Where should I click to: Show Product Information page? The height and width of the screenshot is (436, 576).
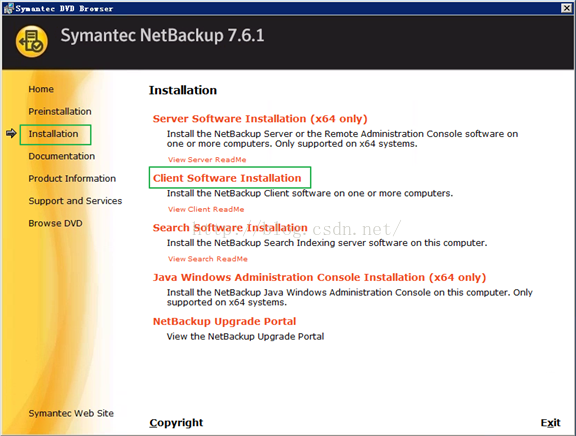[x=72, y=179]
